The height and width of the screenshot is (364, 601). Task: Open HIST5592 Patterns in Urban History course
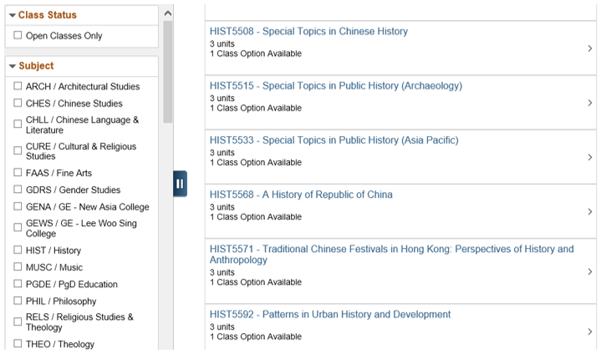point(330,315)
